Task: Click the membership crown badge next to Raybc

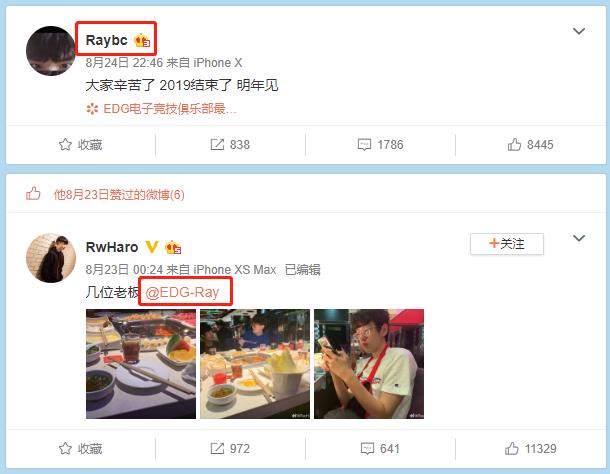Action: click(x=142, y=40)
